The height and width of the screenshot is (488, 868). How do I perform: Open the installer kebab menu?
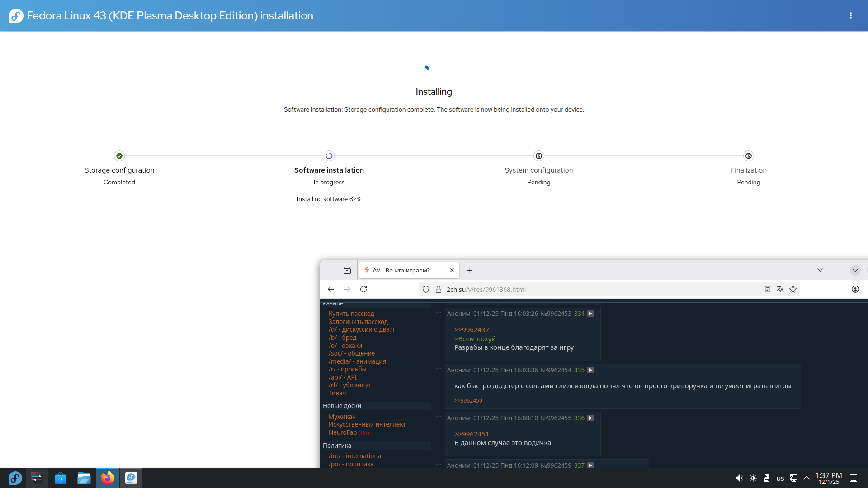coord(850,15)
